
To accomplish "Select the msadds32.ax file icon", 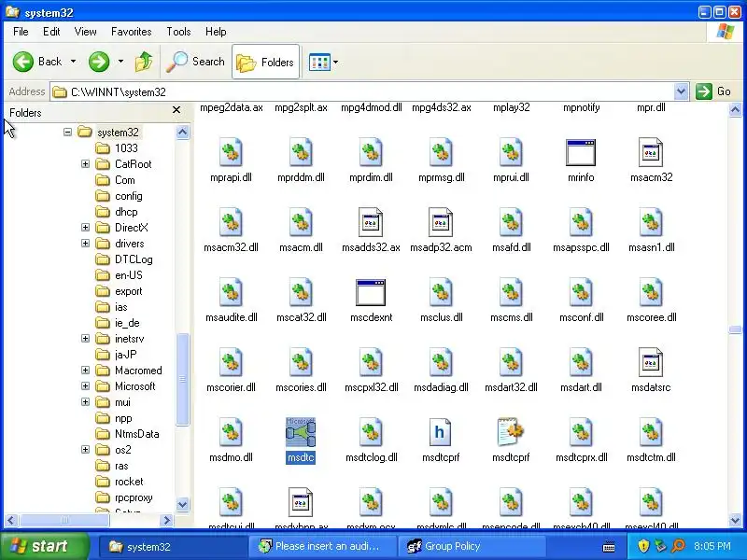I will 371,222.
